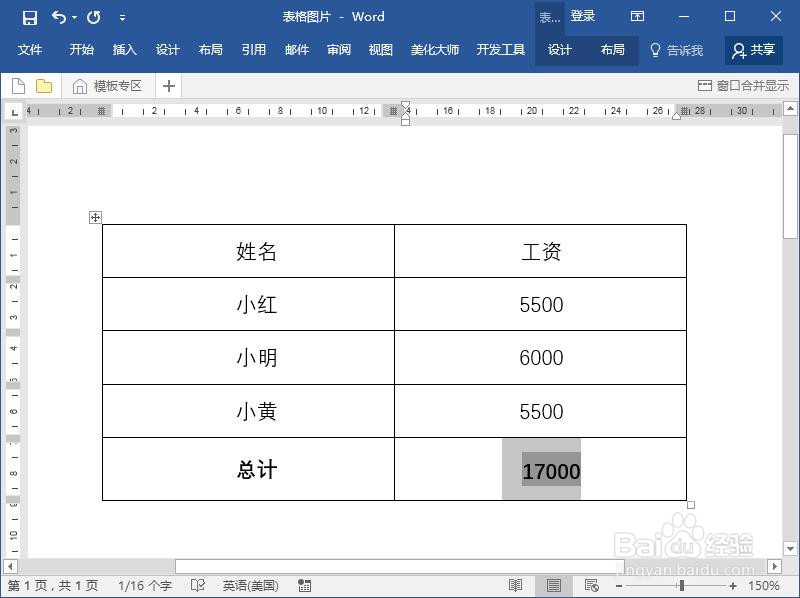This screenshot has width=800, height=598.
Task: Sign in via the 登录 link
Action: point(583,16)
